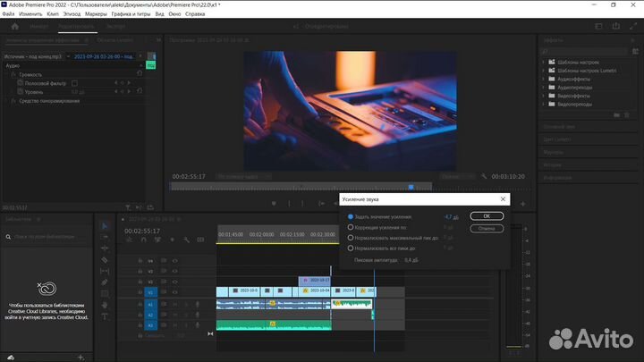644x362 pixels.
Task: Confirm gain with OK button
Action: [x=487, y=216]
